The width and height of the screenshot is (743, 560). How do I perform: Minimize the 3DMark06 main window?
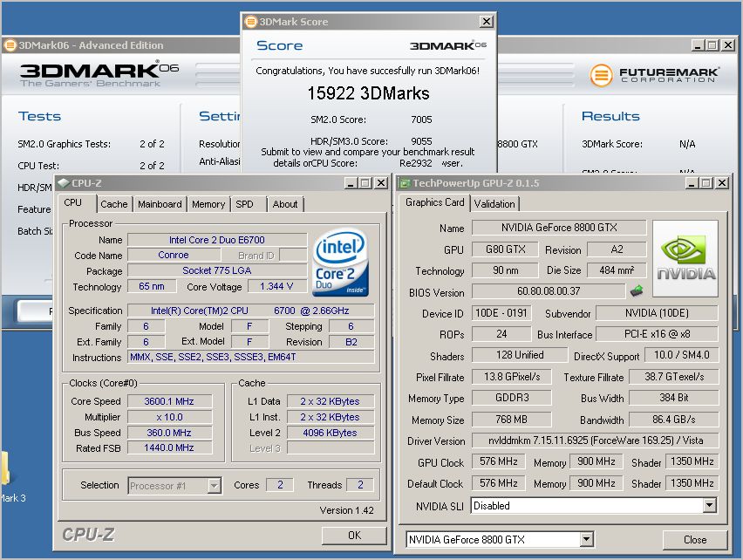(697, 45)
